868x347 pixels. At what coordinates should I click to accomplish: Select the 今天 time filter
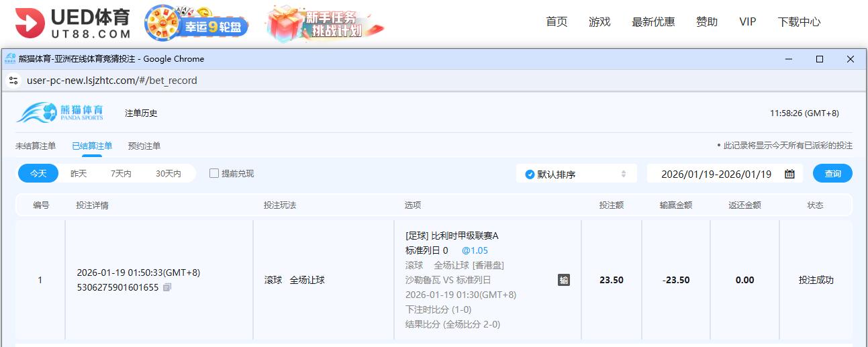click(x=38, y=174)
